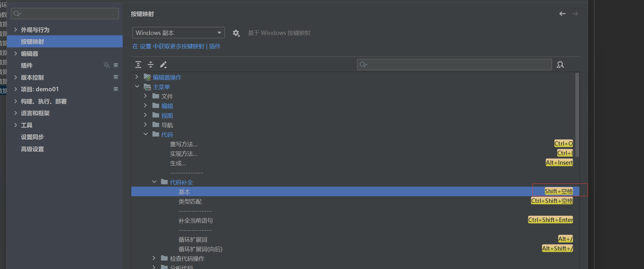The image size is (644, 269).
Task: Expand 版本控制 settings section
Action: [x=16, y=77]
